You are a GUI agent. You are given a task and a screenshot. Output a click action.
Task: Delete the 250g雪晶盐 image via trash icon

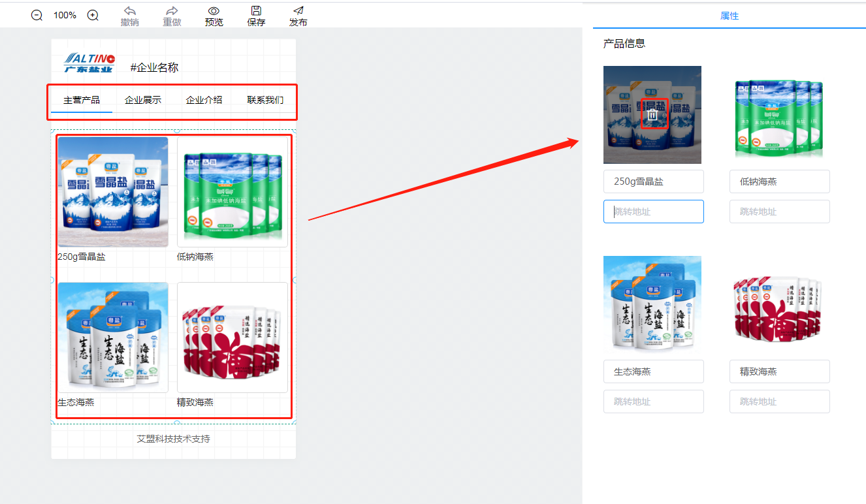tap(652, 115)
